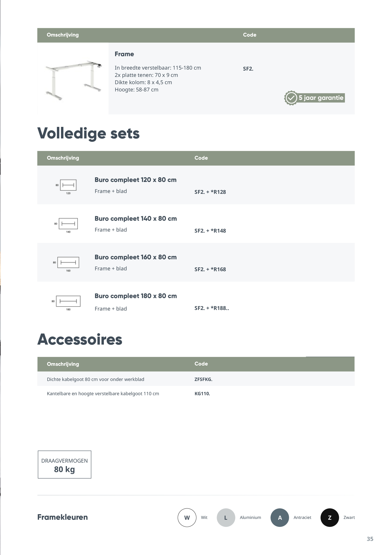The width and height of the screenshot is (392, 555).
Task: Click the 5 jaar garantie badge text
Action: click(x=321, y=98)
